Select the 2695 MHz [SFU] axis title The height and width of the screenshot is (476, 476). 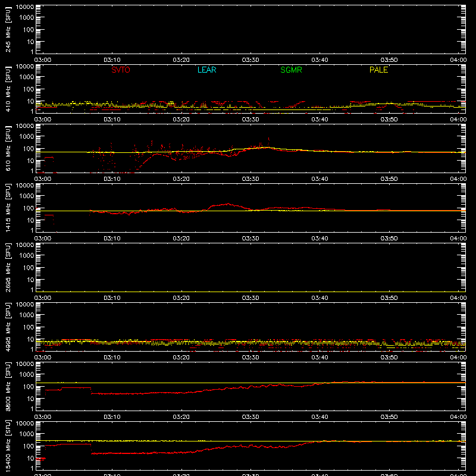(x=8, y=267)
